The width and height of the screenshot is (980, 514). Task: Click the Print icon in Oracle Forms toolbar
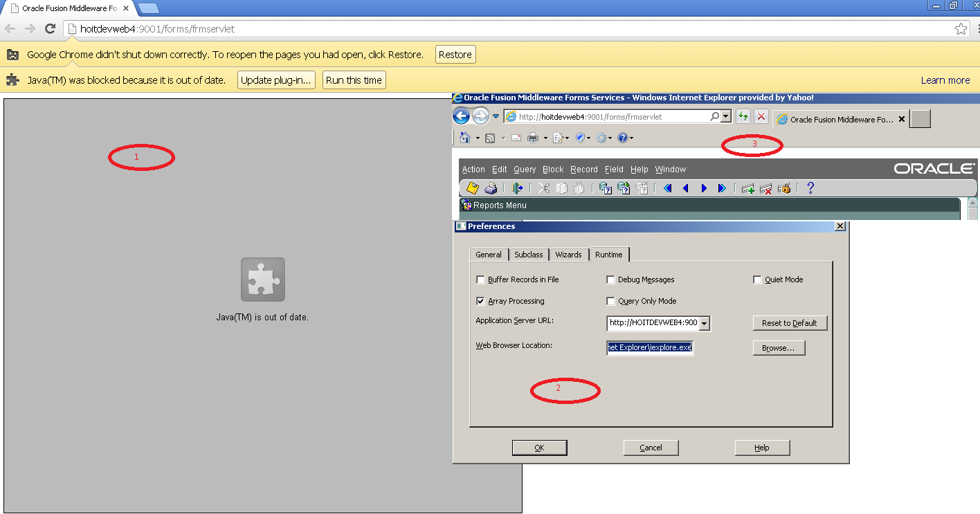pyautogui.click(x=491, y=188)
